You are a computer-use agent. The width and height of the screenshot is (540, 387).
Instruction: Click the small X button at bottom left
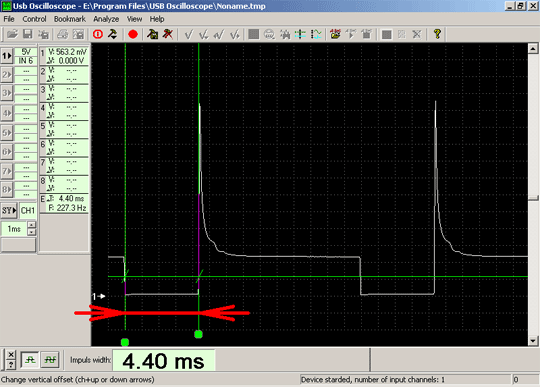tap(11, 355)
